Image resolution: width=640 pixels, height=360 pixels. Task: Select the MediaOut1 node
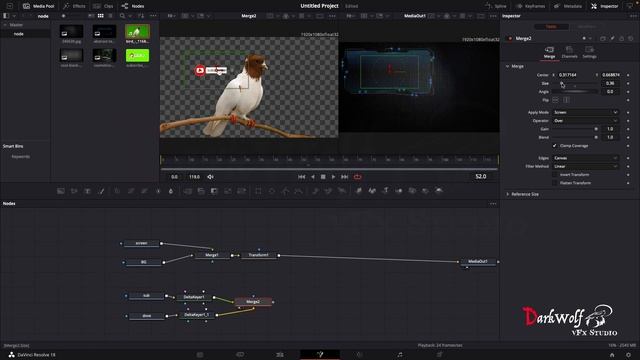(x=478, y=261)
